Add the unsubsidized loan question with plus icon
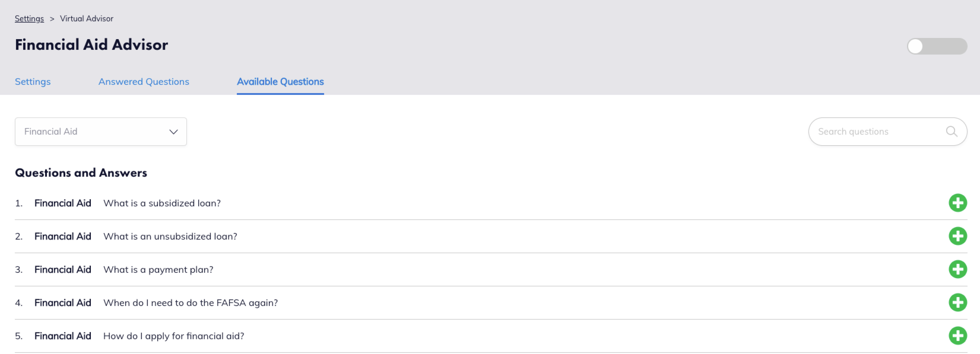 pyautogui.click(x=957, y=236)
